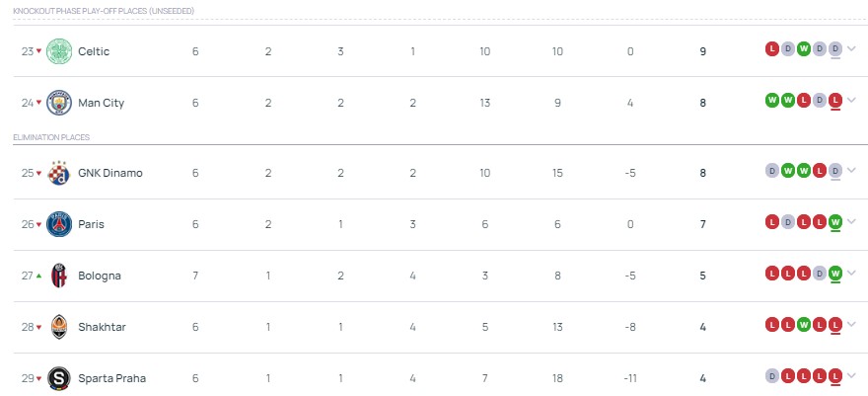
Task: Click the Celtic club crest
Action: pos(60,51)
